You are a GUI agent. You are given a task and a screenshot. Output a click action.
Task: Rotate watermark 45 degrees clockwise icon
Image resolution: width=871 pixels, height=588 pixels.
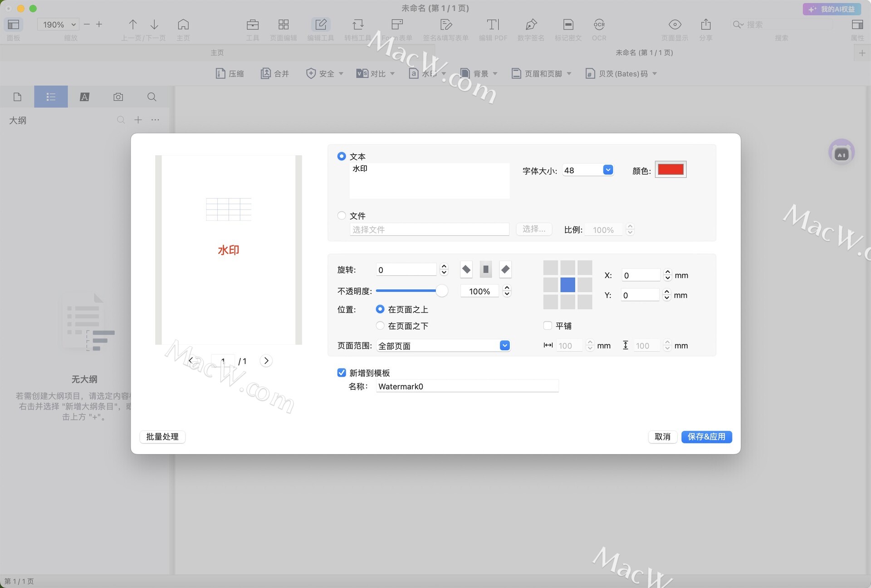505,269
